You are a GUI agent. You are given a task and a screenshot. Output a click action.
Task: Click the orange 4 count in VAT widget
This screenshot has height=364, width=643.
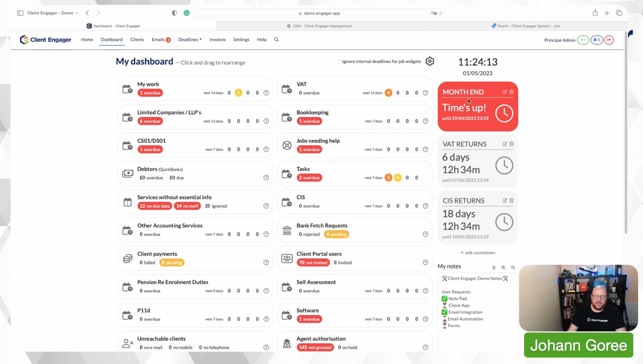point(388,93)
